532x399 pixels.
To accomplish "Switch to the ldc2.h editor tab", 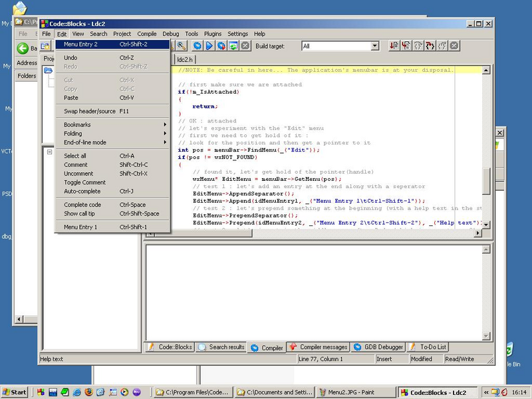I will tap(185, 59).
